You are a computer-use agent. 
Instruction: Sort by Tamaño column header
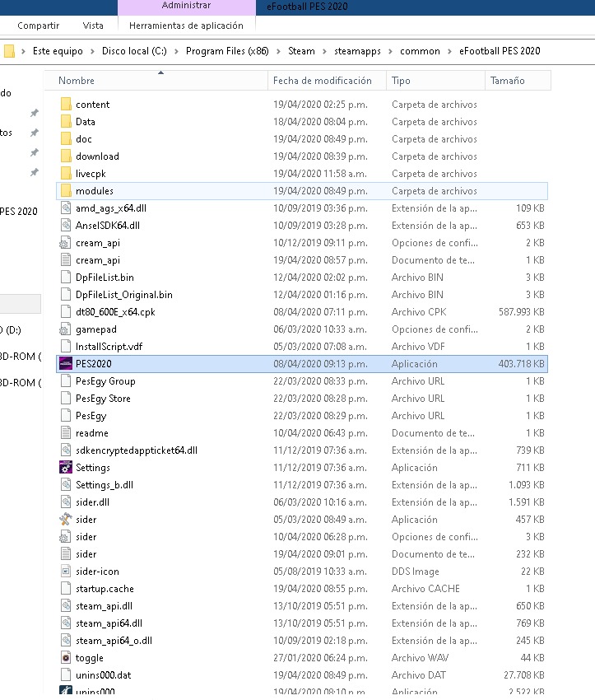[518, 81]
